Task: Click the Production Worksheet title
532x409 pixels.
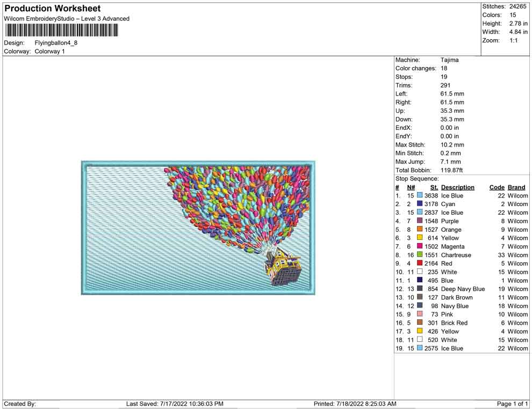Action: click(53, 9)
